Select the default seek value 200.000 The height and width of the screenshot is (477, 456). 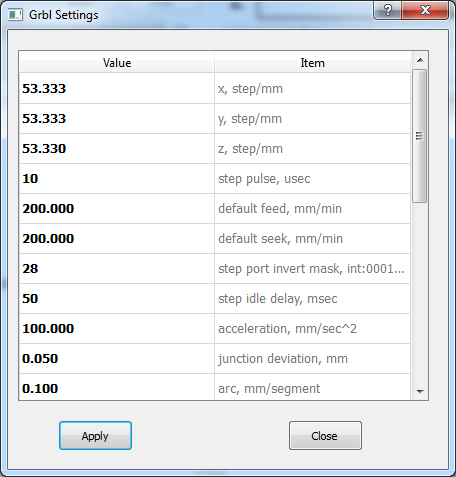tap(48, 239)
